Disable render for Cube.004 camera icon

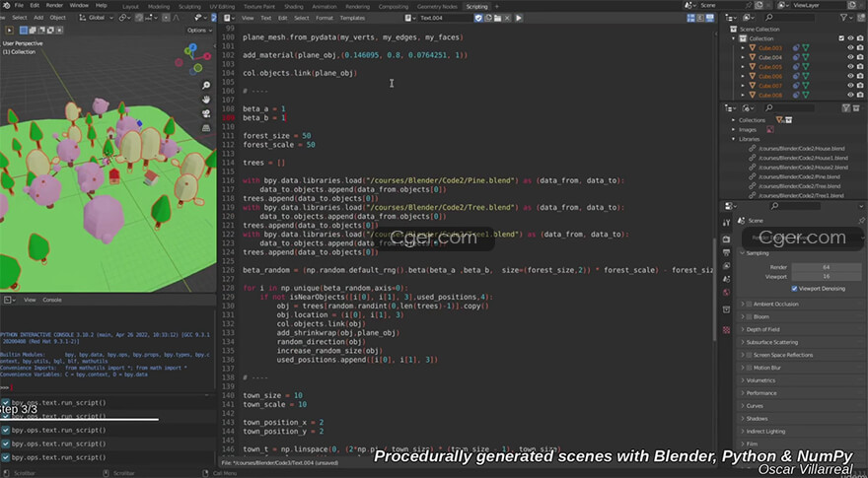[x=860, y=57]
